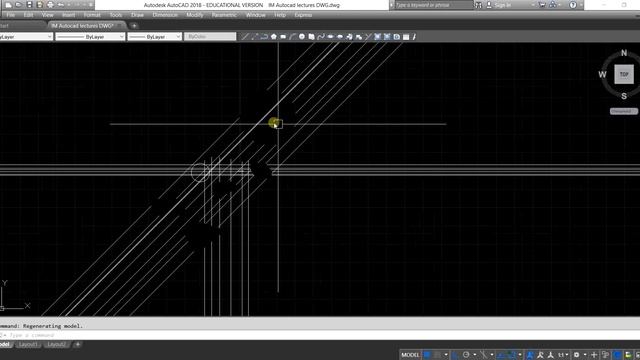Click the keyword search input field
Screen dimensions: 640x360
pos(433,5)
